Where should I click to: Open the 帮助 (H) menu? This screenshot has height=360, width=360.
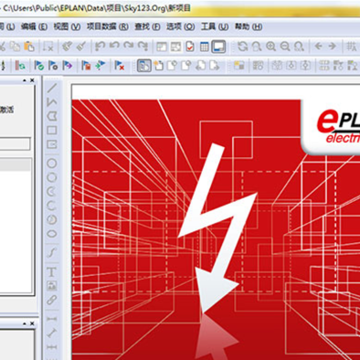[248, 27]
